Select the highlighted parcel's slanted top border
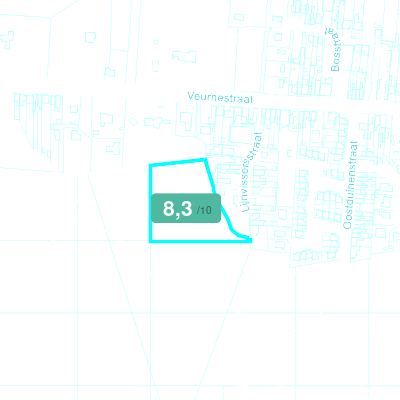Screen dimensions: 400x400 pos(178,162)
